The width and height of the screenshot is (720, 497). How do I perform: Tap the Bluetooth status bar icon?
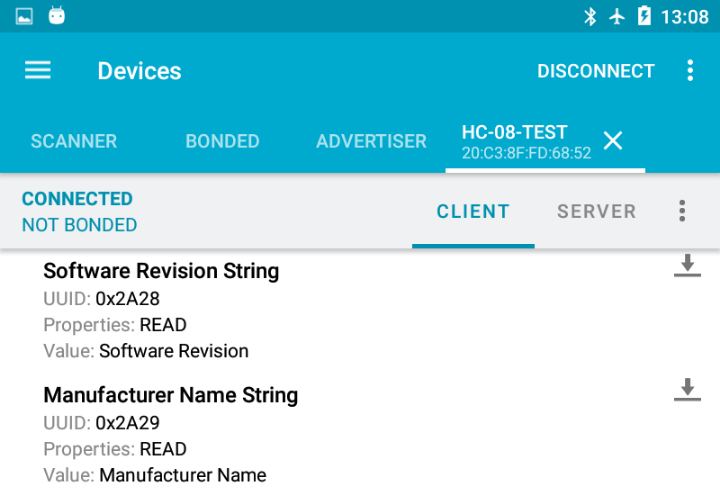[590, 16]
